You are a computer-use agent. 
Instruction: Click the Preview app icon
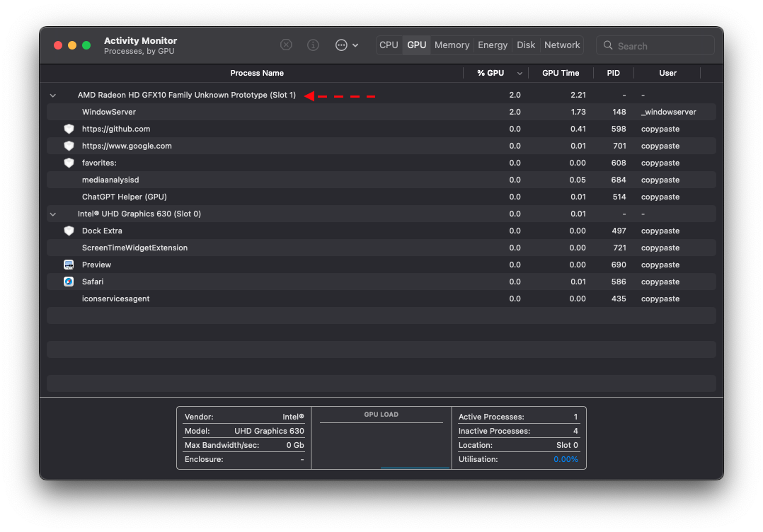coord(69,265)
